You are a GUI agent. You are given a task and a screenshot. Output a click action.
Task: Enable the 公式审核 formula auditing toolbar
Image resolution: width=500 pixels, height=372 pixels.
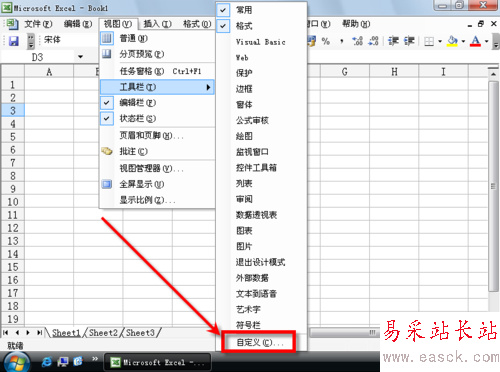pyautogui.click(x=261, y=120)
